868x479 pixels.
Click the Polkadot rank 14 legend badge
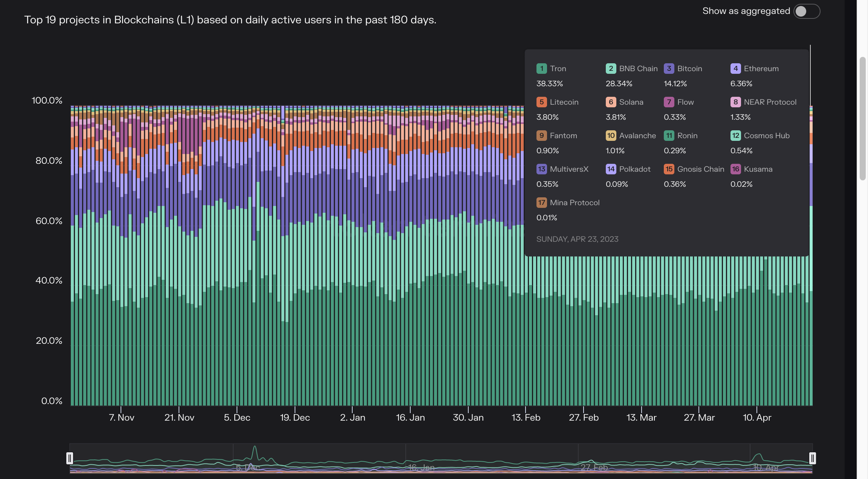point(611,169)
